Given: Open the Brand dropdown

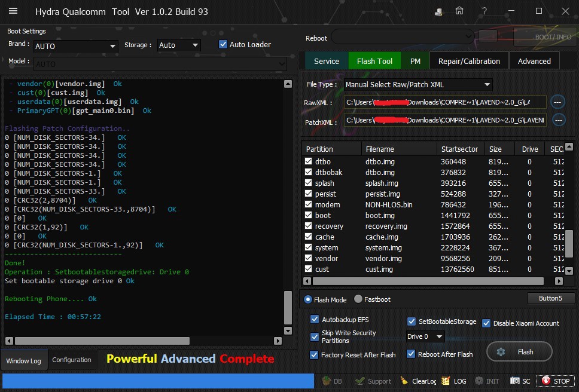Looking at the screenshot, I should click(x=76, y=46).
